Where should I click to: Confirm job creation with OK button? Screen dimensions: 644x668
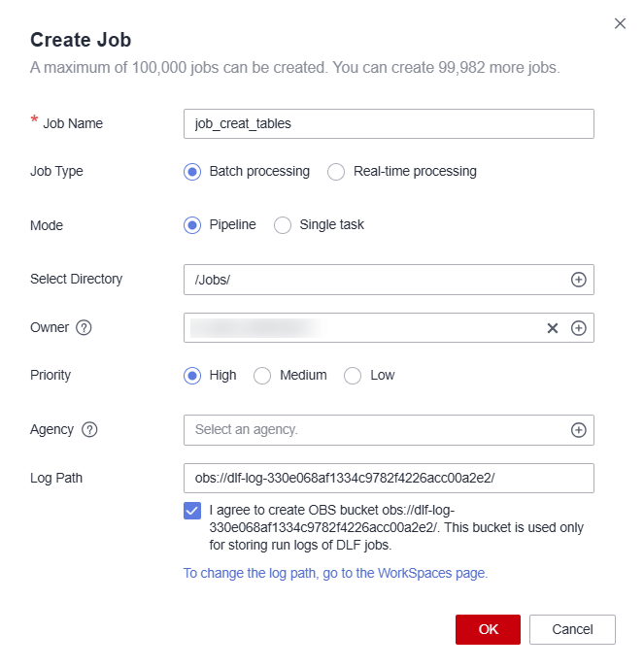coord(488,630)
